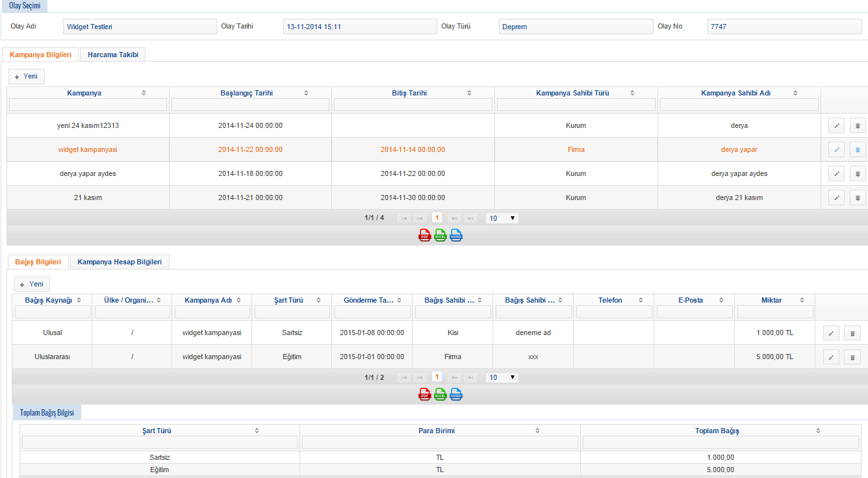Sort by Kampanya Sahibi Adı column
Image resolution: width=868 pixels, height=478 pixels.
pyautogui.click(x=795, y=94)
